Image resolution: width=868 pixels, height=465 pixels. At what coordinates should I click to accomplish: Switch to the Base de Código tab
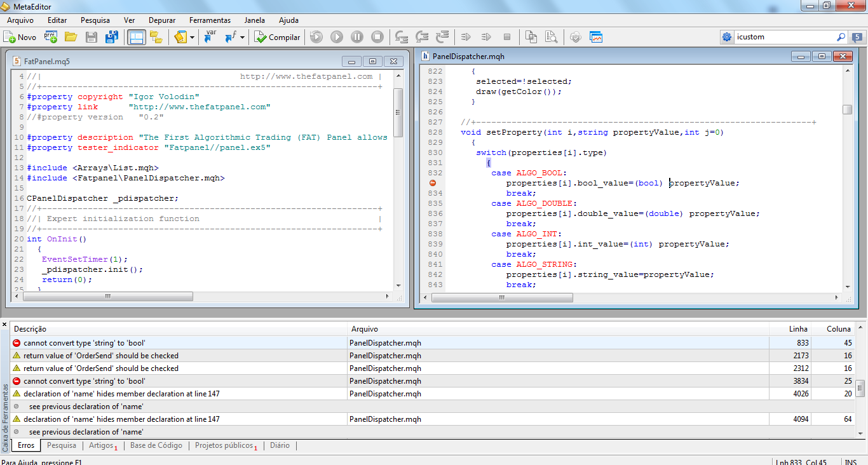(x=156, y=445)
